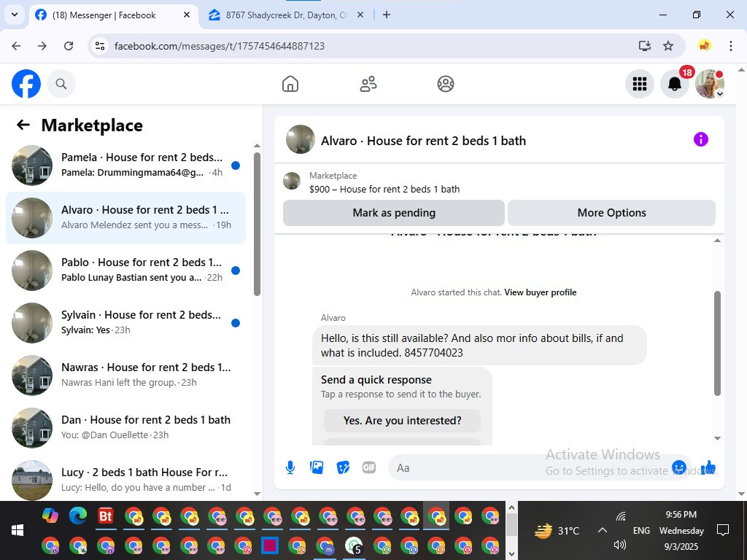This screenshot has height=560, width=747.
Task: Reload the current page
Action: (x=69, y=46)
